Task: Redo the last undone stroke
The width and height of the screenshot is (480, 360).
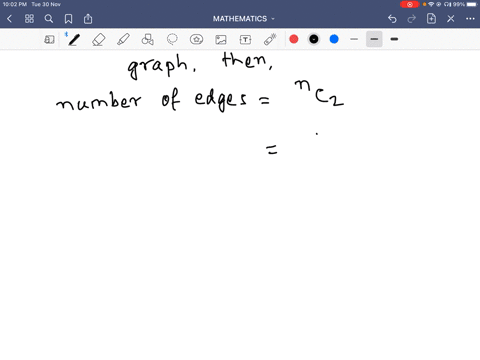Action: [x=412, y=19]
